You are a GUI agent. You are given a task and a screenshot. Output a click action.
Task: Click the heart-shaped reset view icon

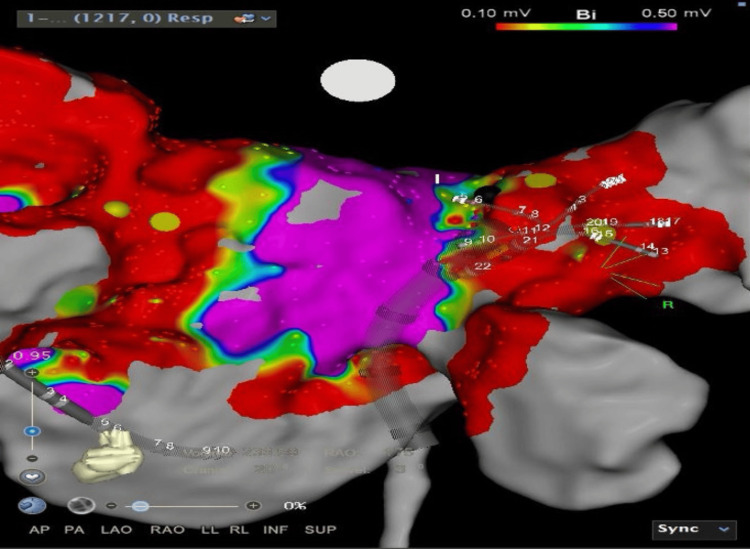[x=33, y=477]
